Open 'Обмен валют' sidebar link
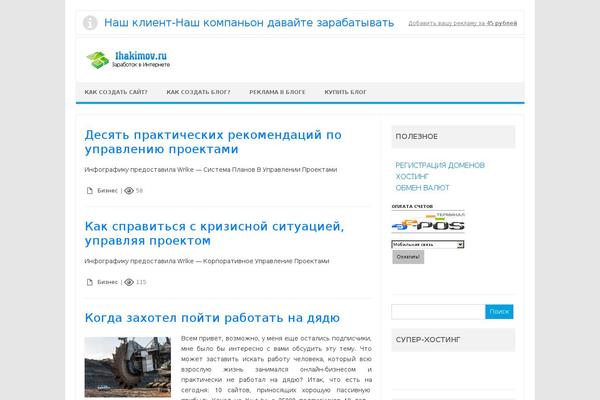The width and height of the screenshot is (600, 400). (x=422, y=188)
